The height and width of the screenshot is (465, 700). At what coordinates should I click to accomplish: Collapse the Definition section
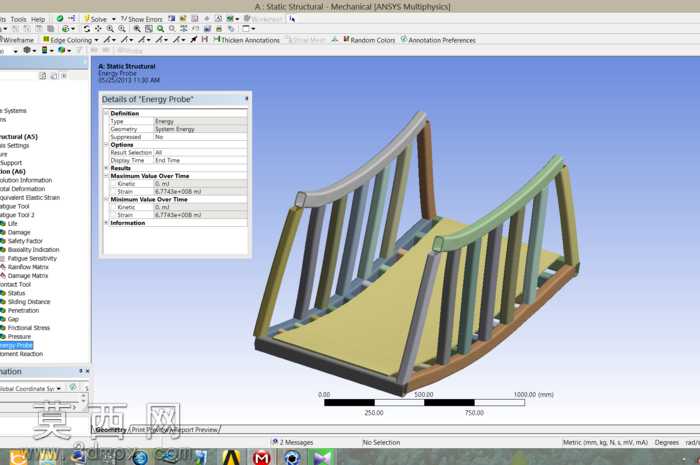106,113
